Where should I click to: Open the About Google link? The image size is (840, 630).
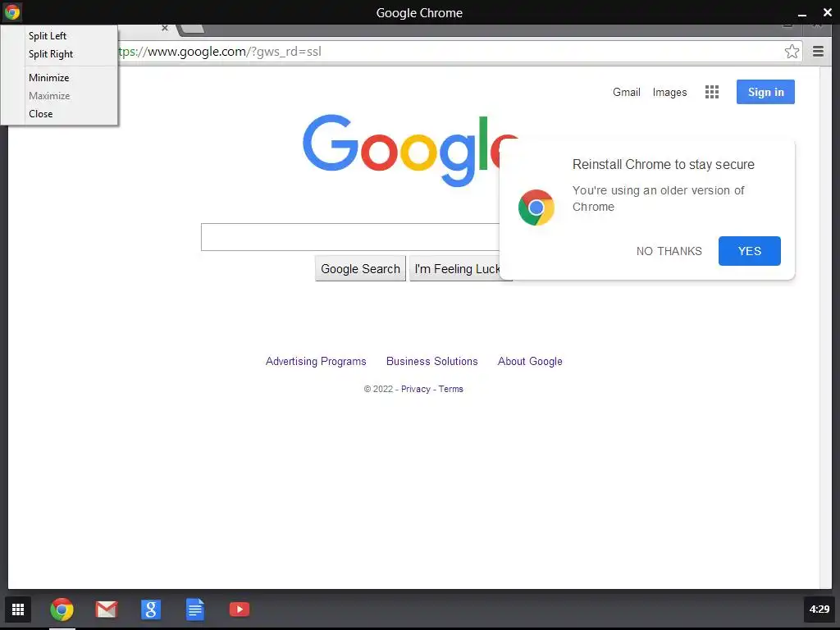click(x=530, y=361)
